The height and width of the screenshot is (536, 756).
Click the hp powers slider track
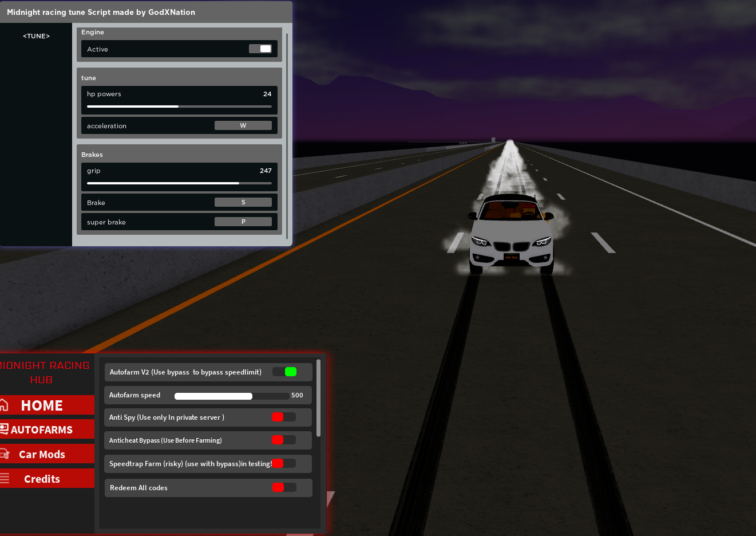[179, 107]
